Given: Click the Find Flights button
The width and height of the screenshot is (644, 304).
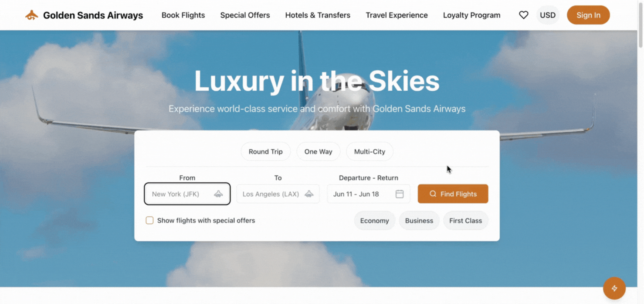Looking at the screenshot, I should pos(453,194).
